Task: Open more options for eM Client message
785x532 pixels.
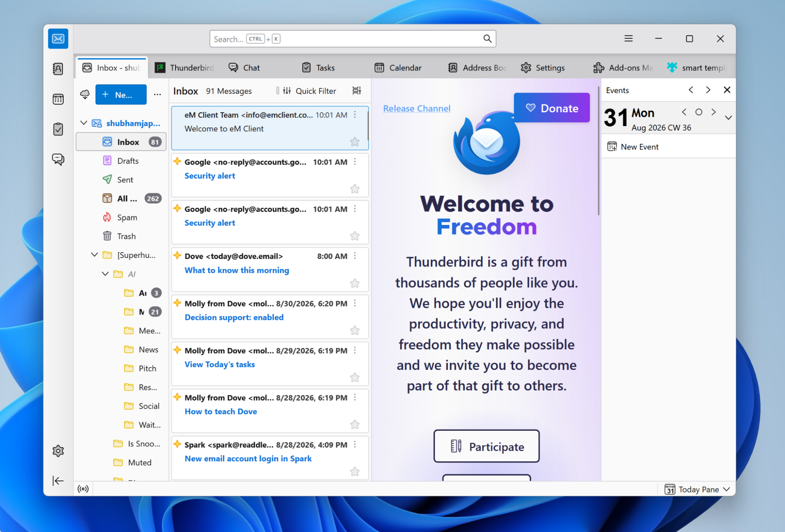Action: [x=355, y=115]
